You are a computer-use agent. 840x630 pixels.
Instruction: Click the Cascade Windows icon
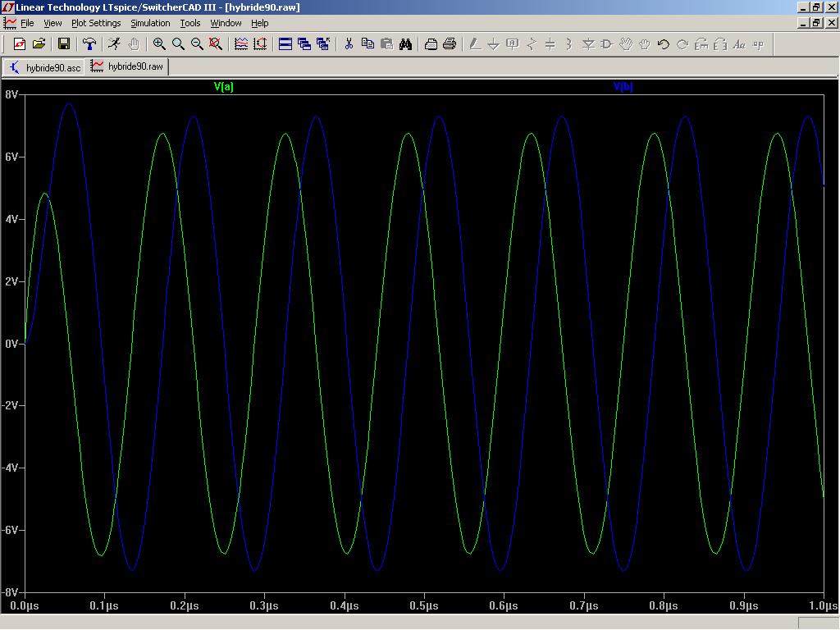(304, 44)
